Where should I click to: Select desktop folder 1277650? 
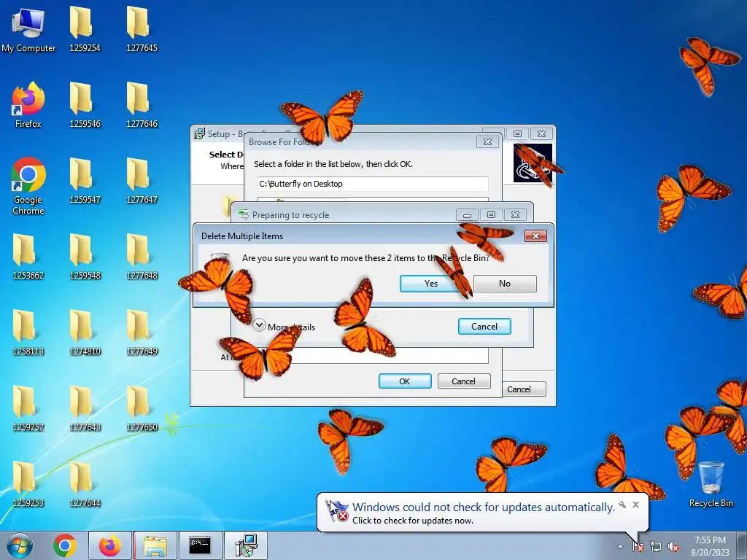point(142,409)
